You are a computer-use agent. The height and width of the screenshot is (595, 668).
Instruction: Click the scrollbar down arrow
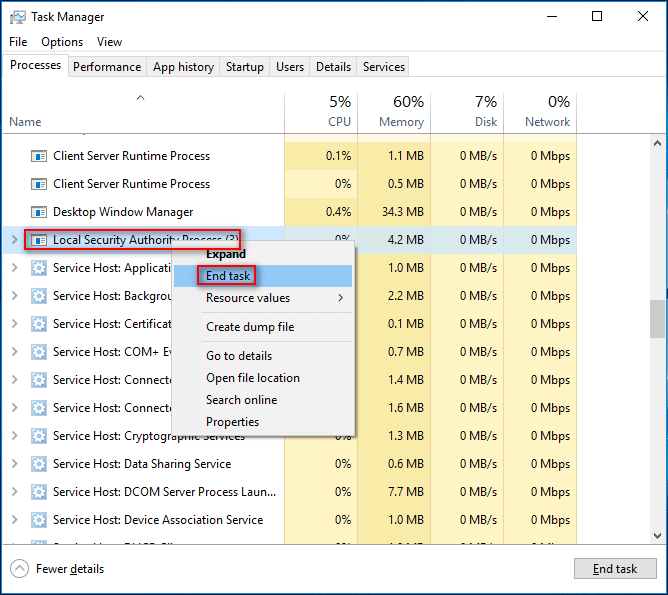tap(657, 536)
